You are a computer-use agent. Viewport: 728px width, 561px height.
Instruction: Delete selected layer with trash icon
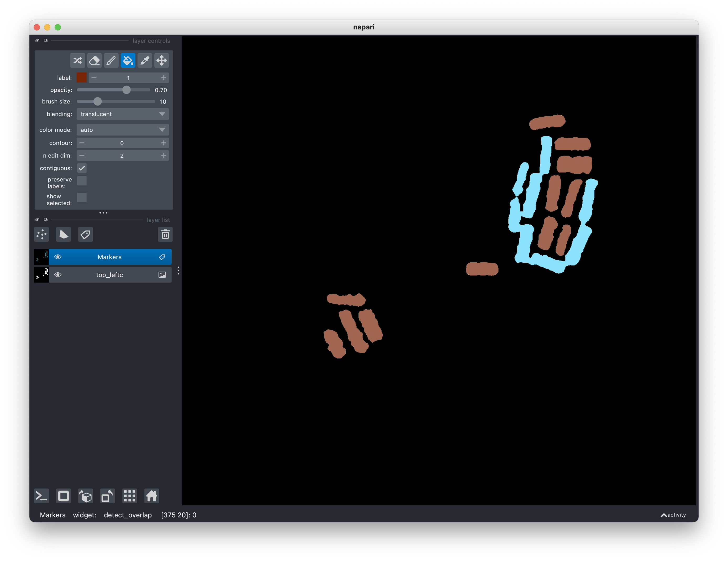pyautogui.click(x=165, y=235)
